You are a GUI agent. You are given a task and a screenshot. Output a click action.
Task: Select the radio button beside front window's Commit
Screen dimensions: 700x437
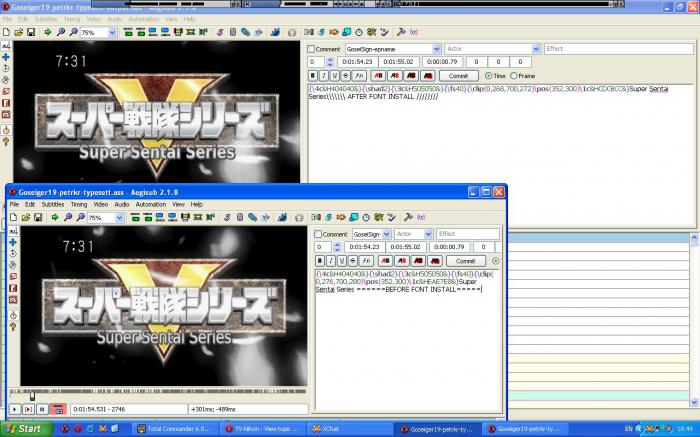[x=496, y=261]
